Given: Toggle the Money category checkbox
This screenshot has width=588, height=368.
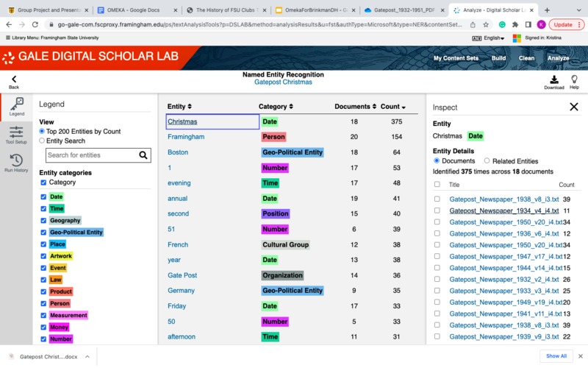Looking at the screenshot, I should (43, 327).
